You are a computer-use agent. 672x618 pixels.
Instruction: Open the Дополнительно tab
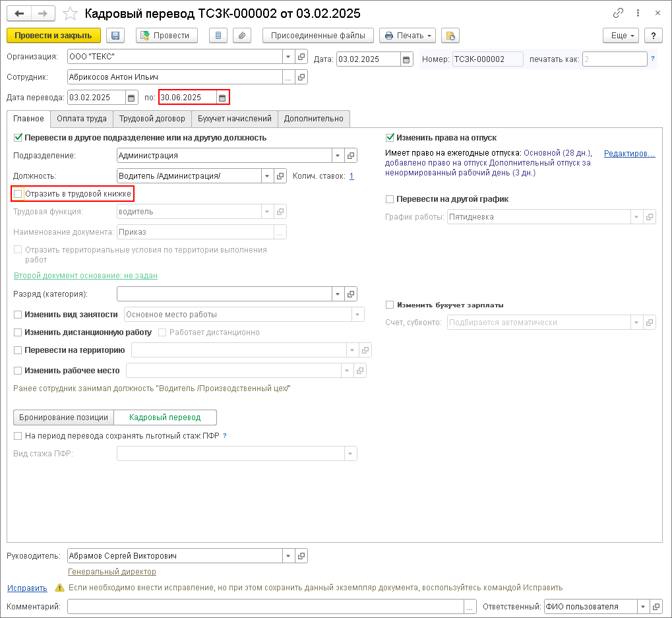314,119
